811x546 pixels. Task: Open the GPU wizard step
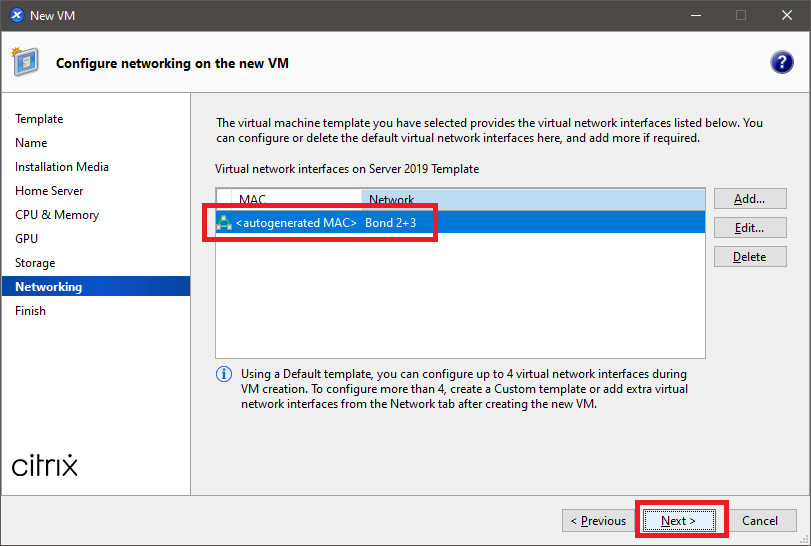point(27,239)
